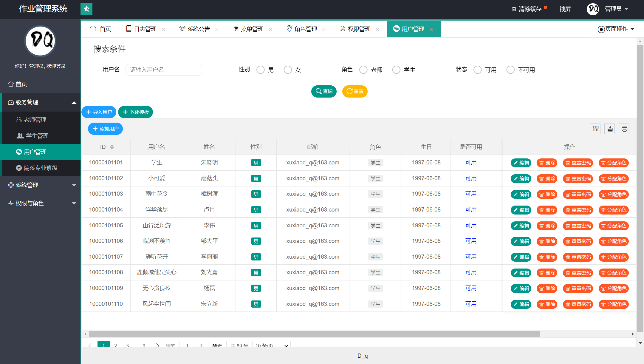Click the ID column sort arrows
This screenshot has height=364, width=644.
pyautogui.click(x=112, y=147)
